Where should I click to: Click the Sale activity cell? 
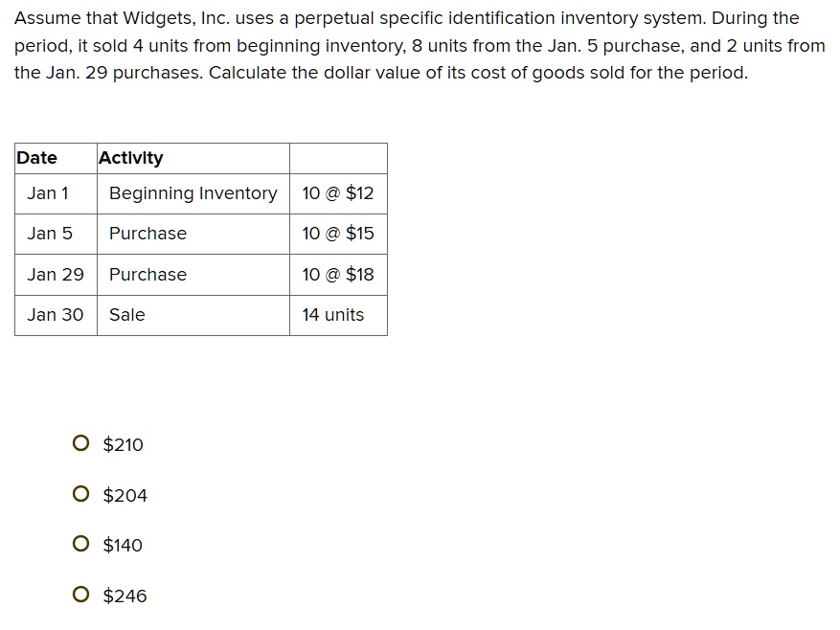point(125,315)
